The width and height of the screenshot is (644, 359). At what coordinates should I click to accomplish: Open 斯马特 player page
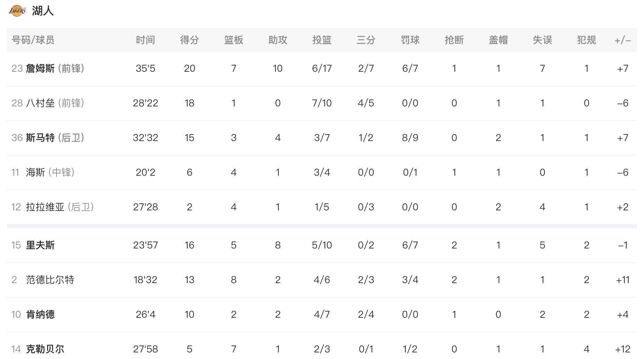(x=40, y=138)
